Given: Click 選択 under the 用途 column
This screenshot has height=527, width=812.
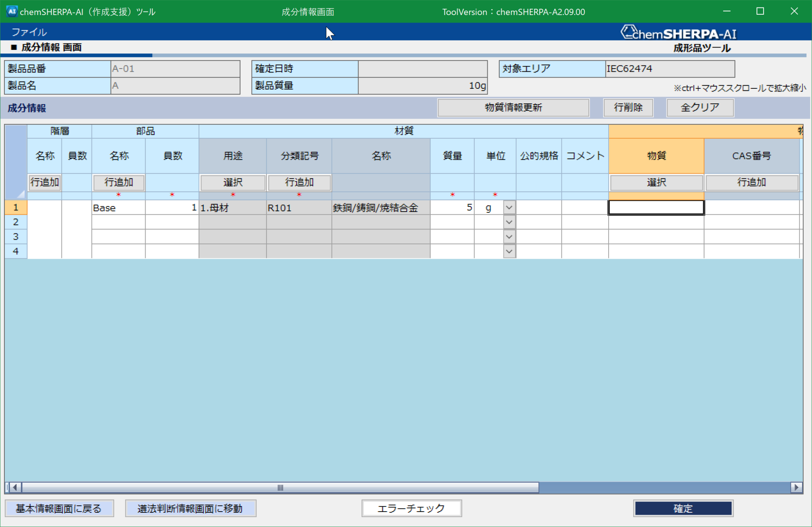Looking at the screenshot, I should click(x=232, y=183).
